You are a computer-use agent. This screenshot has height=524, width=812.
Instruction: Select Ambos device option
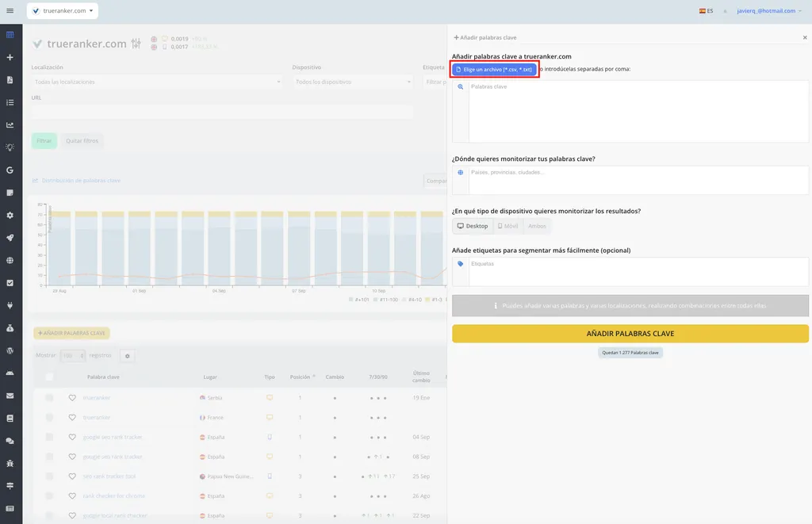537,226
